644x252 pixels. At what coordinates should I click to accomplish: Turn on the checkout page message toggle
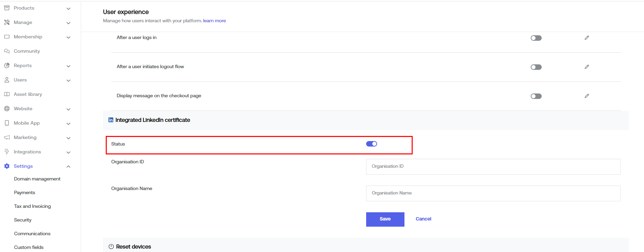point(536,96)
